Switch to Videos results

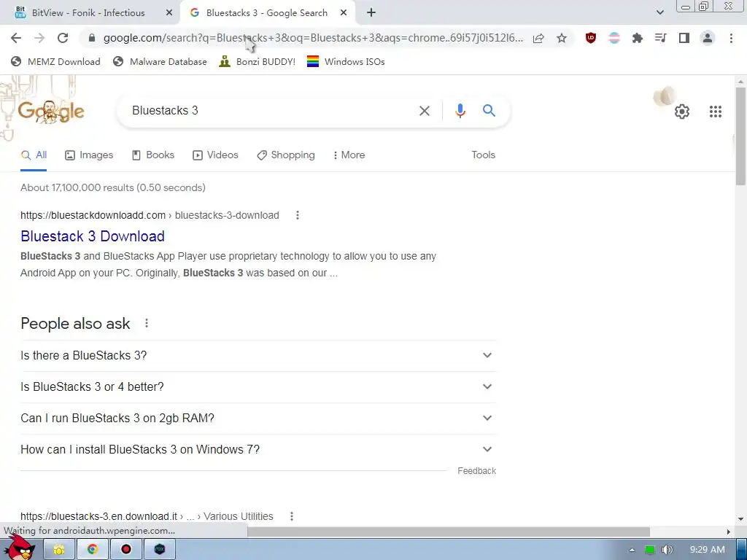(215, 155)
